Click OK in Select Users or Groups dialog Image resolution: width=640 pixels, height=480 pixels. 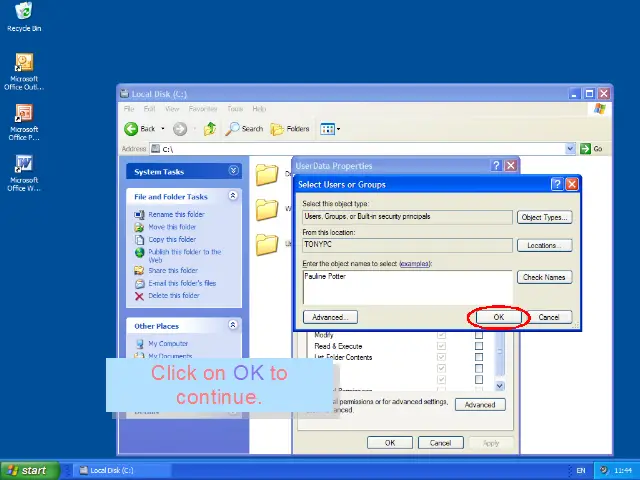498,317
